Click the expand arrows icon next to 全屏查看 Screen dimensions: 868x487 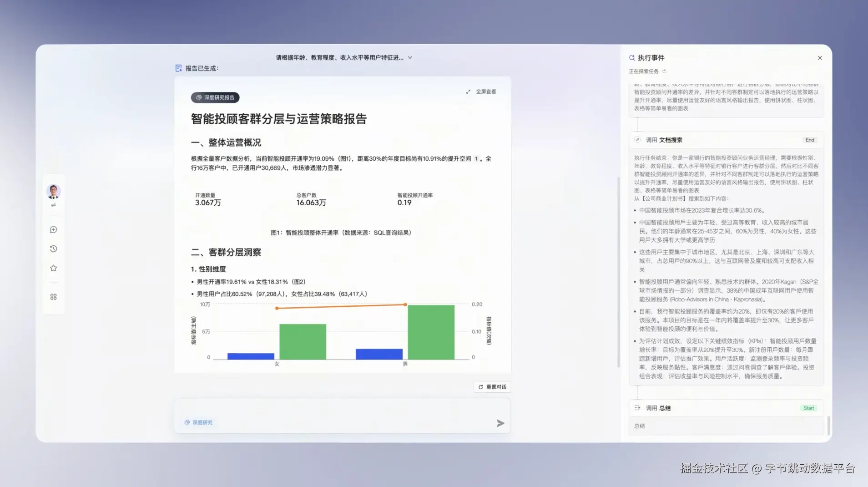[x=468, y=92]
